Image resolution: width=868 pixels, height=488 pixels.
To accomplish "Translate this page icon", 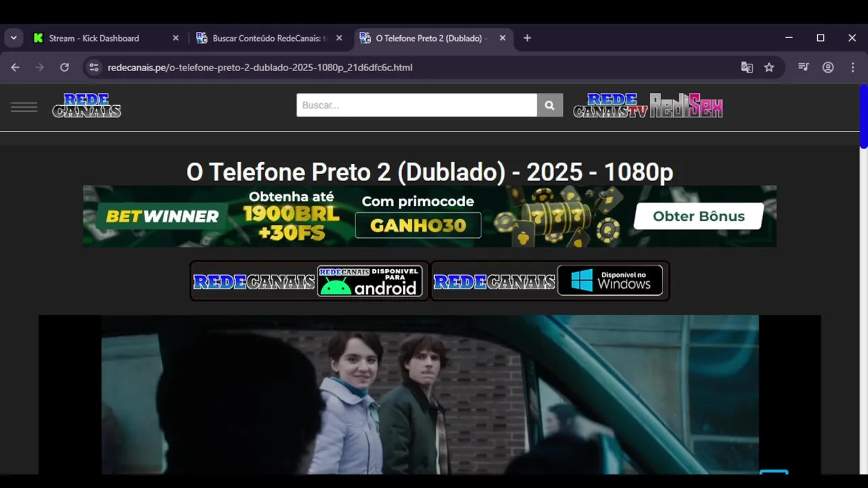I will click(x=747, y=67).
